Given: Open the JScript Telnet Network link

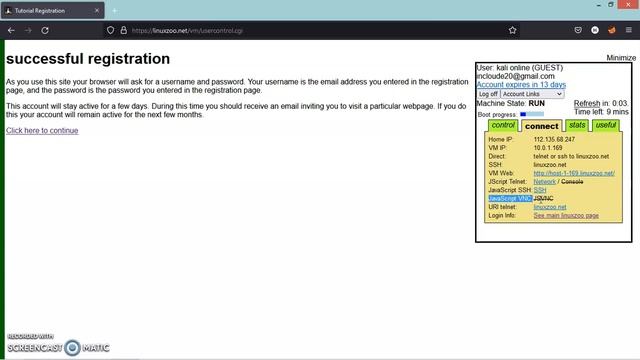Looking at the screenshot, I should (544, 182).
